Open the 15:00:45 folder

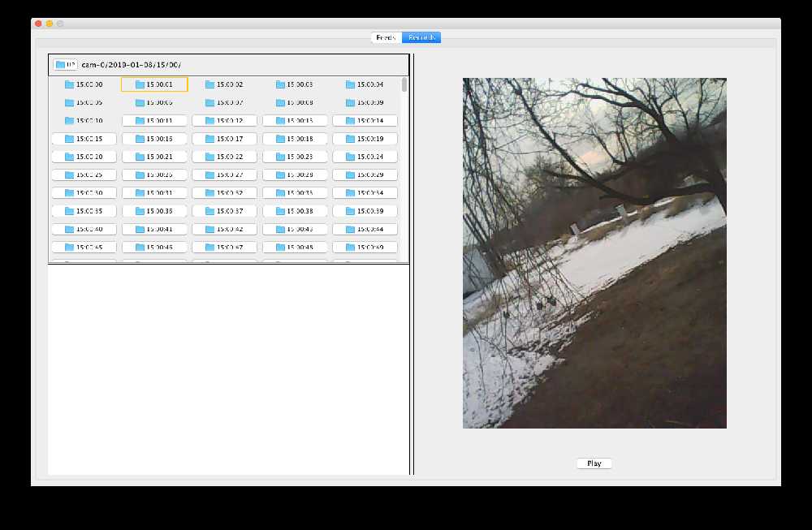(x=84, y=247)
